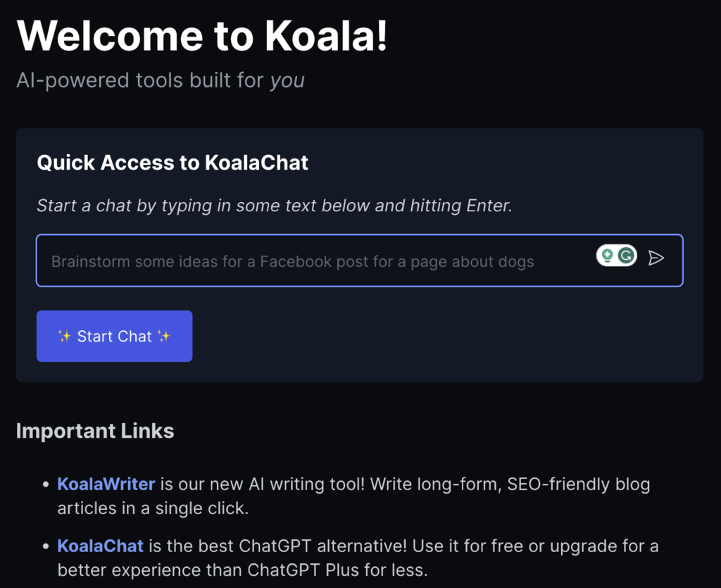
Task: Open the KoalaChat link
Action: [x=100, y=546]
